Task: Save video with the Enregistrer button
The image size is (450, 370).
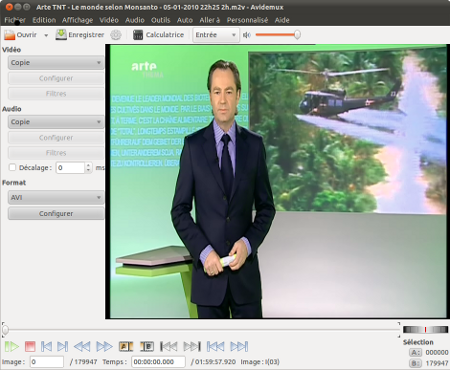Action: click(80, 35)
